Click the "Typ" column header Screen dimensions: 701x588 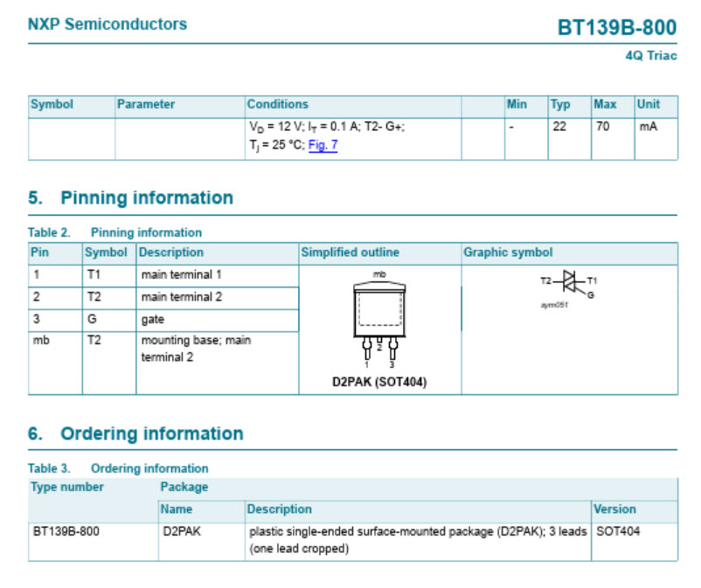coord(560,105)
